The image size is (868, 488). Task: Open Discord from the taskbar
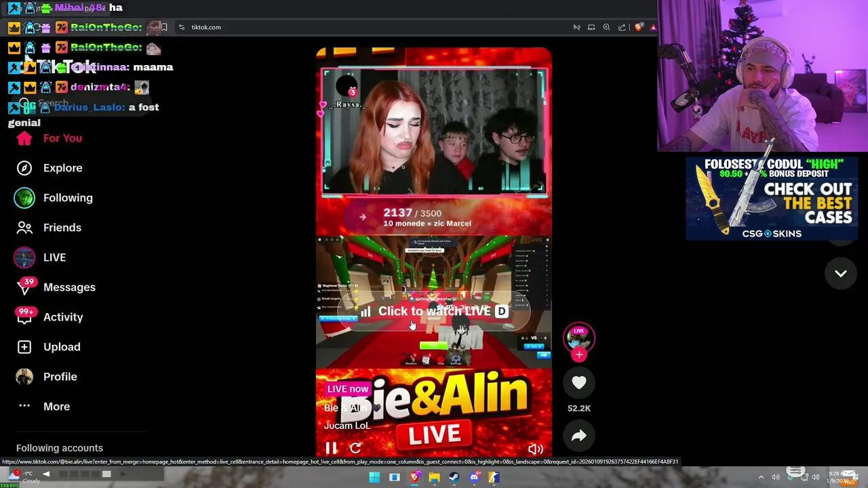[474, 477]
